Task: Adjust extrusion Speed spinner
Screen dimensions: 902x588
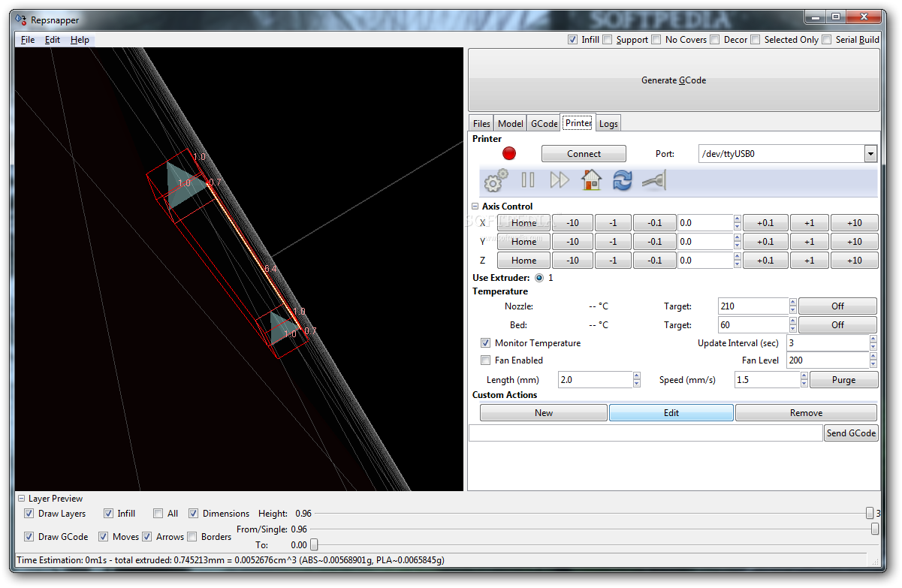Action: click(803, 379)
